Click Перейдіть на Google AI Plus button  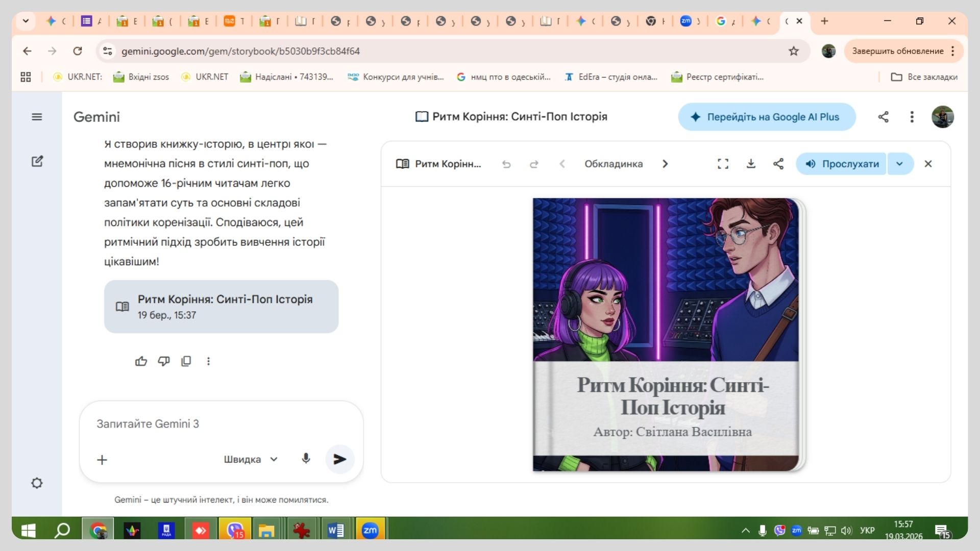(767, 117)
